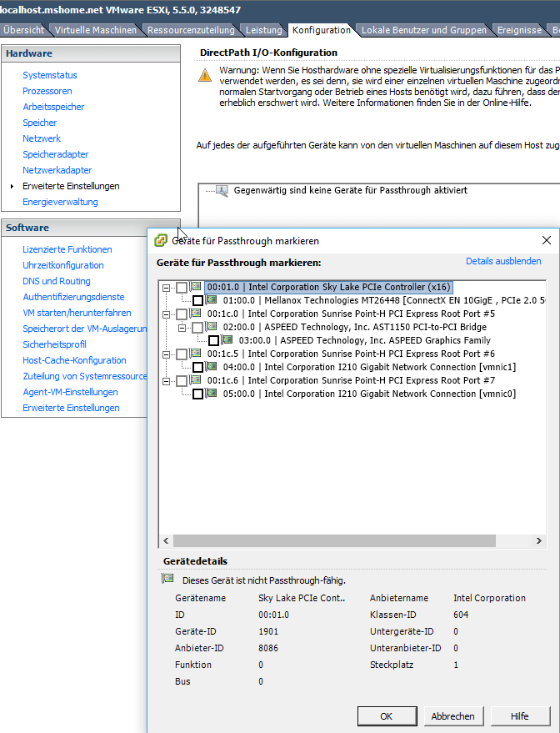The image size is (560, 733).
Task: Open Hilfe in the dialog
Action: tap(519, 715)
